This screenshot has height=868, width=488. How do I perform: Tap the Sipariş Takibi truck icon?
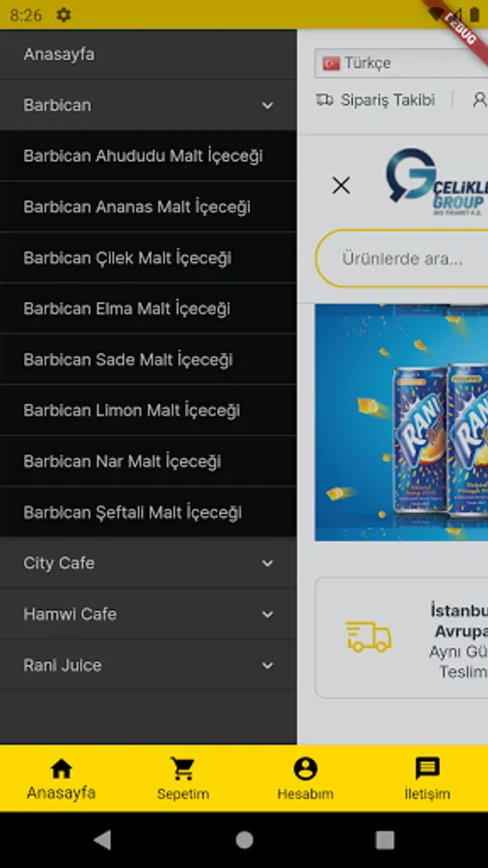324,99
